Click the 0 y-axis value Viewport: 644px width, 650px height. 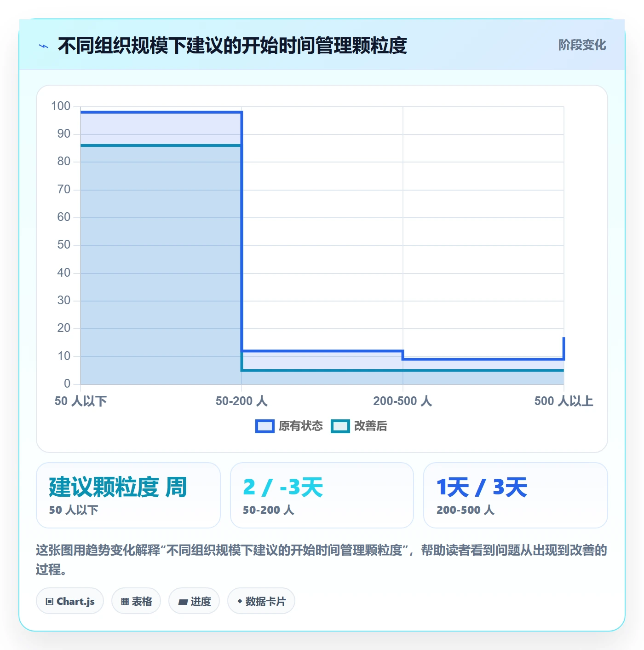[67, 383]
